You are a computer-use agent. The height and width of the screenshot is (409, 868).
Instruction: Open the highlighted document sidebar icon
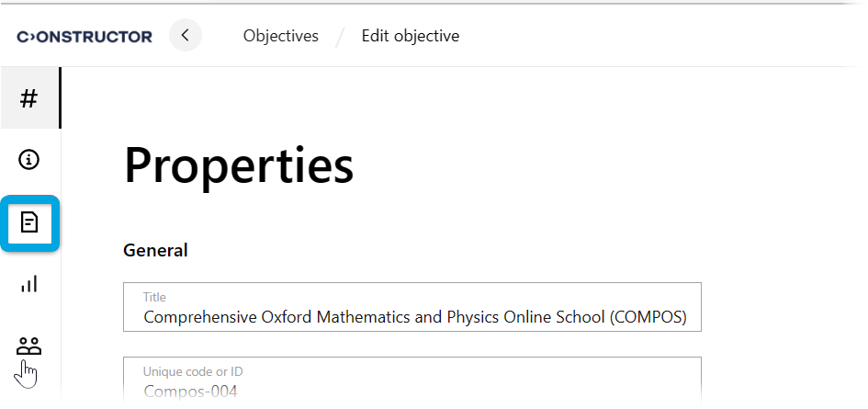click(x=30, y=222)
